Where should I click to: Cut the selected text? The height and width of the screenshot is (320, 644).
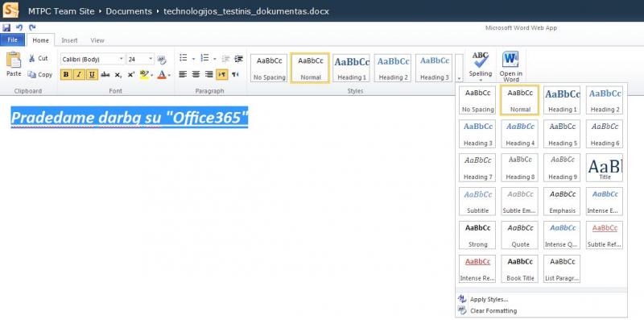[x=38, y=58]
